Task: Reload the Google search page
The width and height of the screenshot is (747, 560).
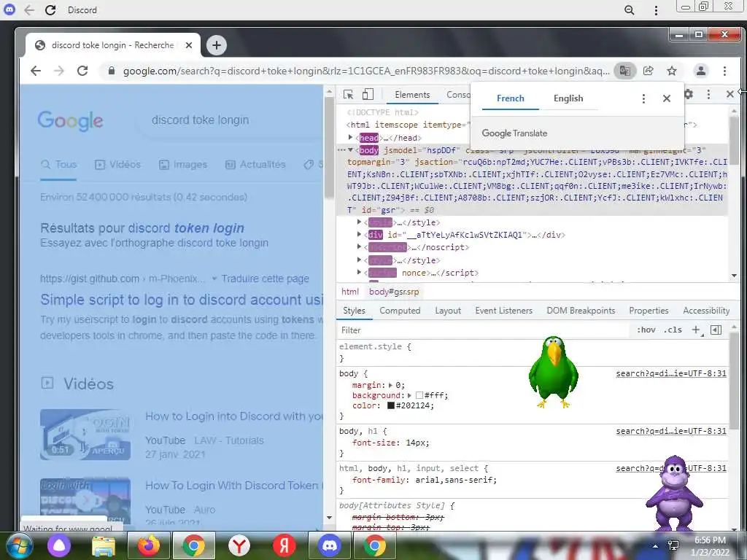Action: point(82,71)
